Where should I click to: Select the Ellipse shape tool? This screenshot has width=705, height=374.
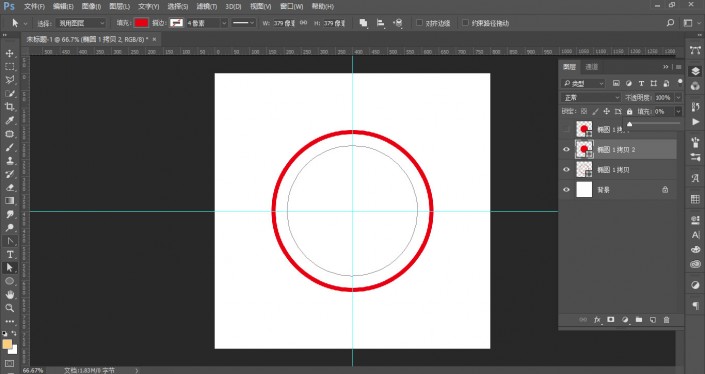tap(9, 281)
